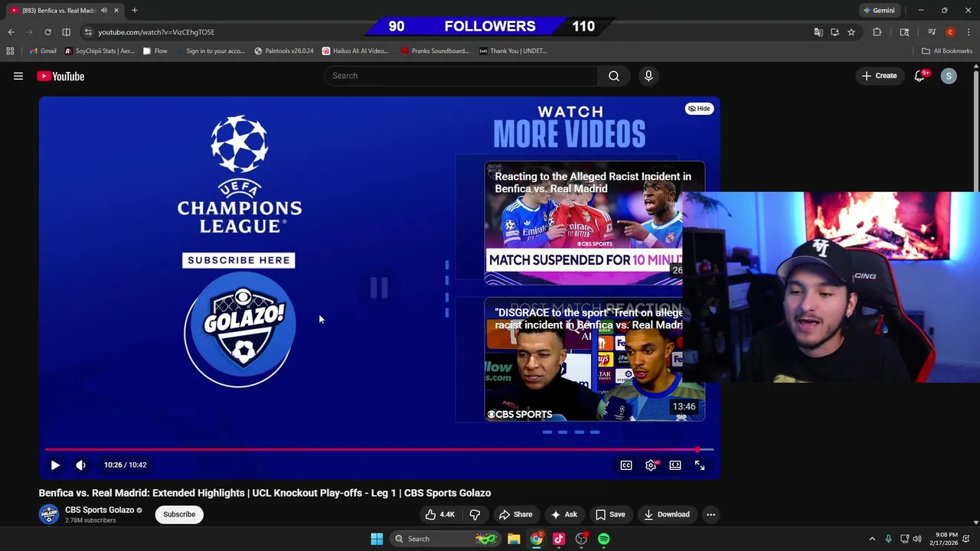Open the Chrome apps grid in bookmarks bar
The image size is (980, 551).
[x=10, y=51]
